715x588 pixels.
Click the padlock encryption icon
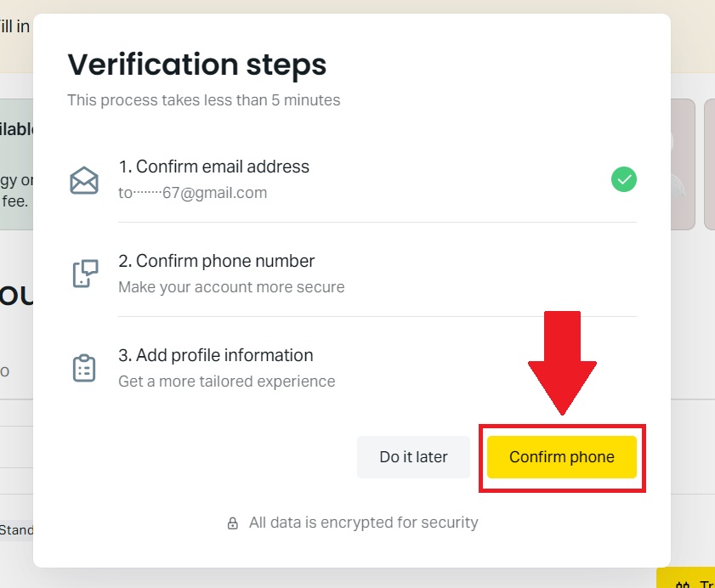pyautogui.click(x=232, y=523)
